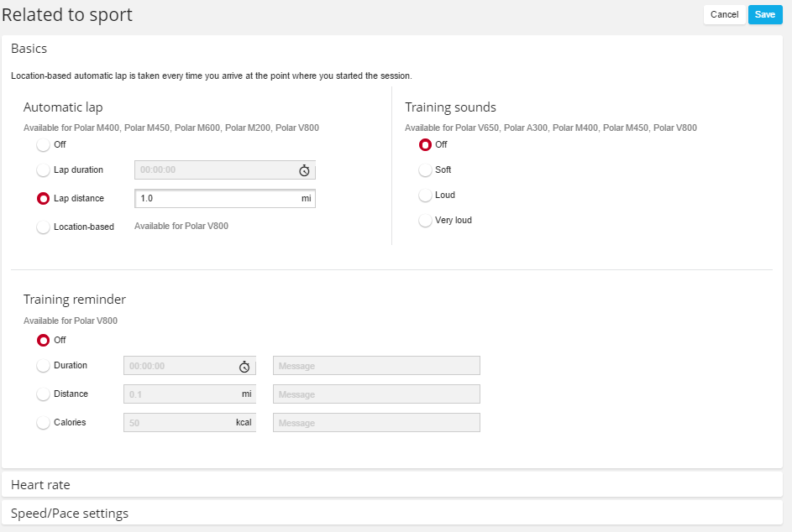Click the Lap duration stopwatch icon
Screen dimensions: 792x532
pos(304,170)
